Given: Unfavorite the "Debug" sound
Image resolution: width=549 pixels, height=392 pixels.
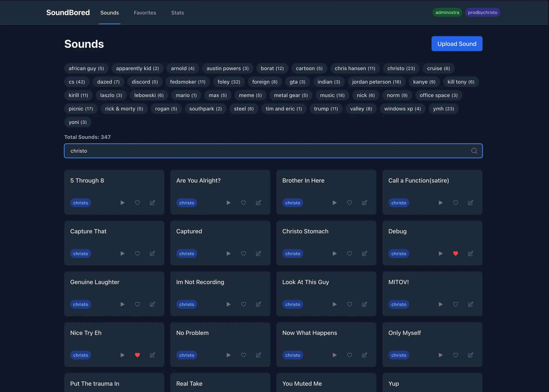Looking at the screenshot, I should (x=455, y=253).
